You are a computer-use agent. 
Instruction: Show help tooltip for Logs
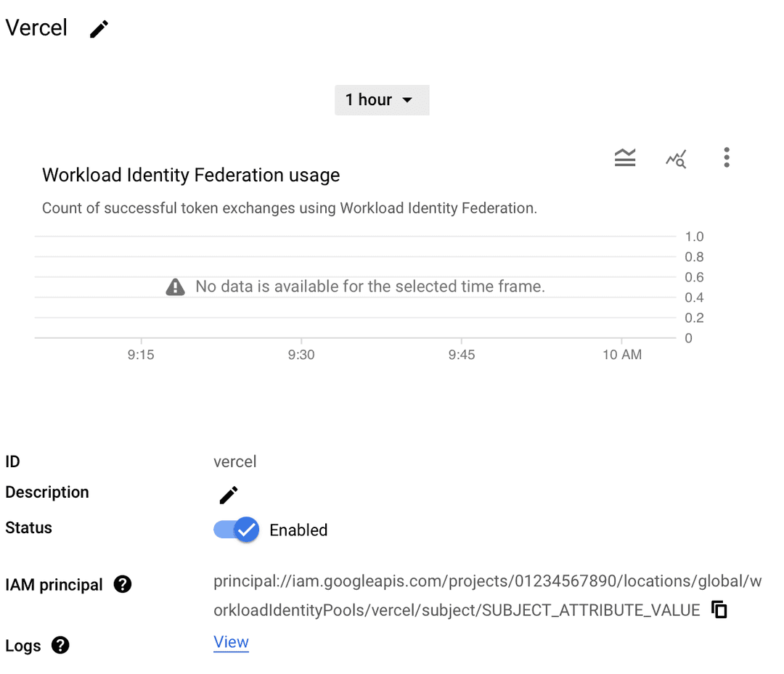60,645
